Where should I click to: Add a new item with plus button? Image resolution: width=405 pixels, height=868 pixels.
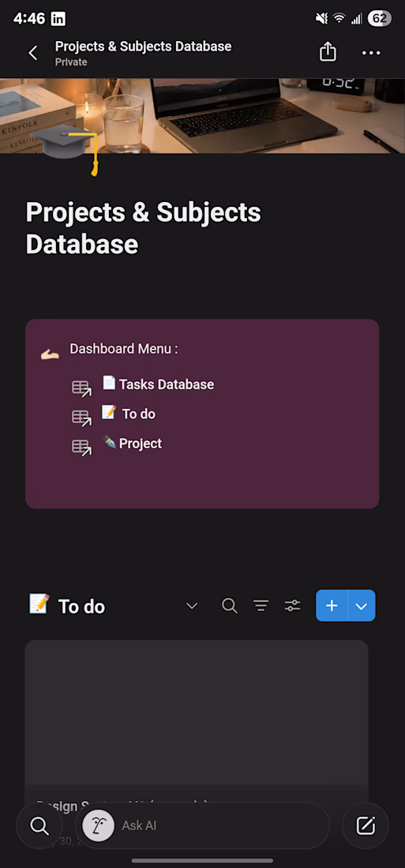click(332, 605)
